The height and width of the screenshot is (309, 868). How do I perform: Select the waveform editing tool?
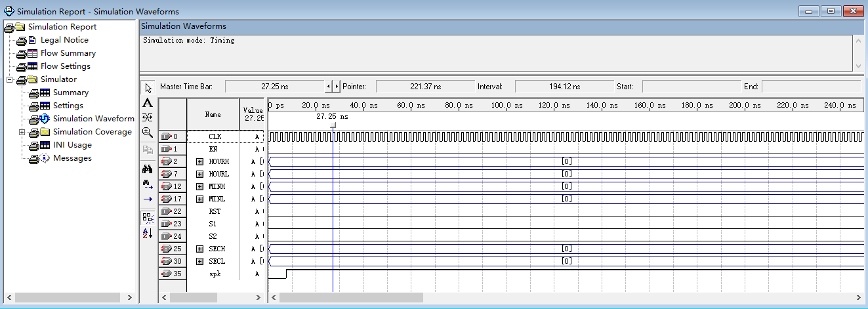pyautogui.click(x=148, y=117)
